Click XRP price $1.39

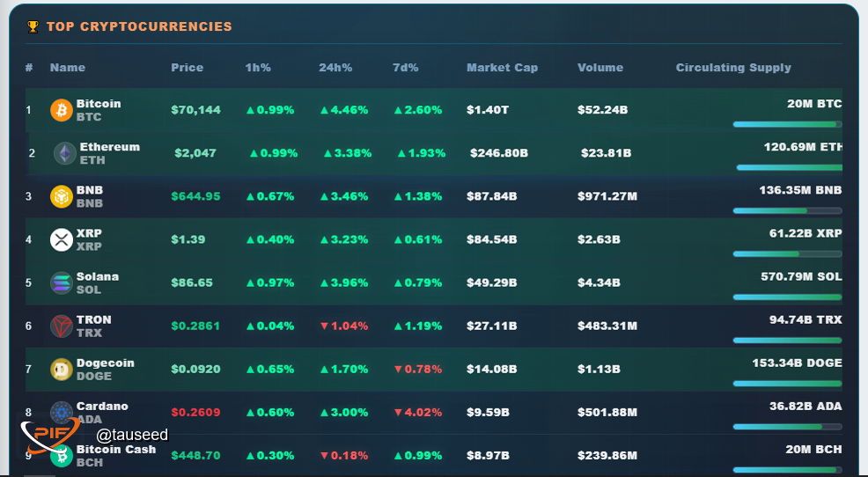click(x=188, y=239)
